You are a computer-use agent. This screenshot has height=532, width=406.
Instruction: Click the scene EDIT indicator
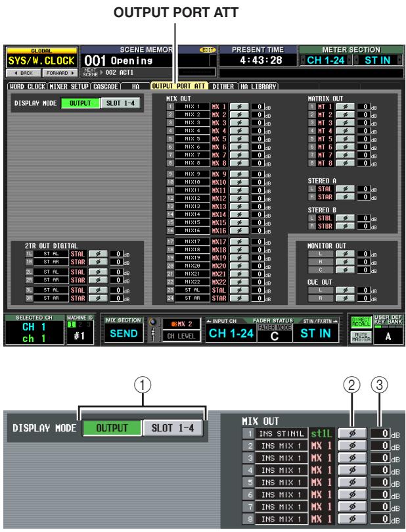[208, 50]
